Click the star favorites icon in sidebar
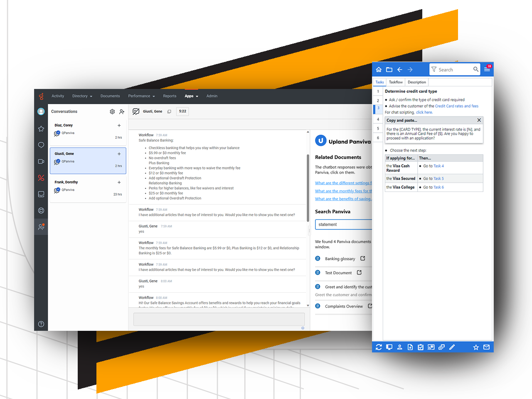The width and height of the screenshot is (532, 399). pyautogui.click(x=41, y=129)
